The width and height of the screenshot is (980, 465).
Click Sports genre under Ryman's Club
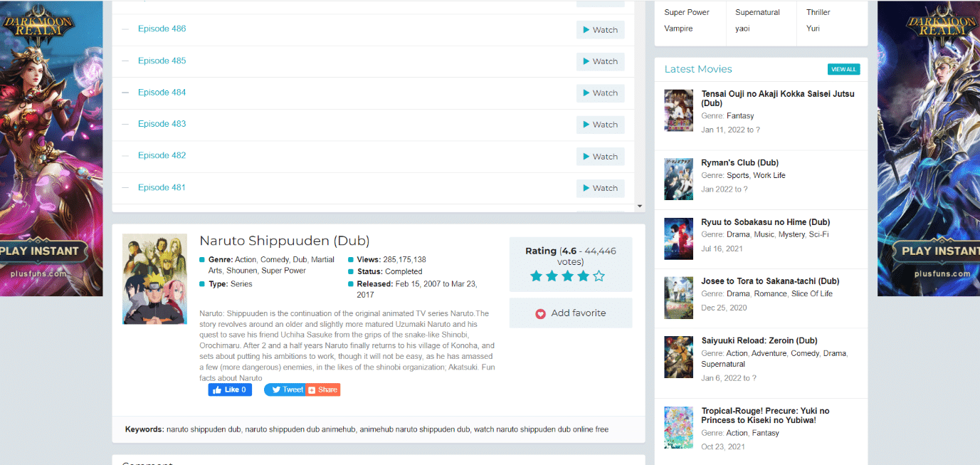(x=737, y=175)
